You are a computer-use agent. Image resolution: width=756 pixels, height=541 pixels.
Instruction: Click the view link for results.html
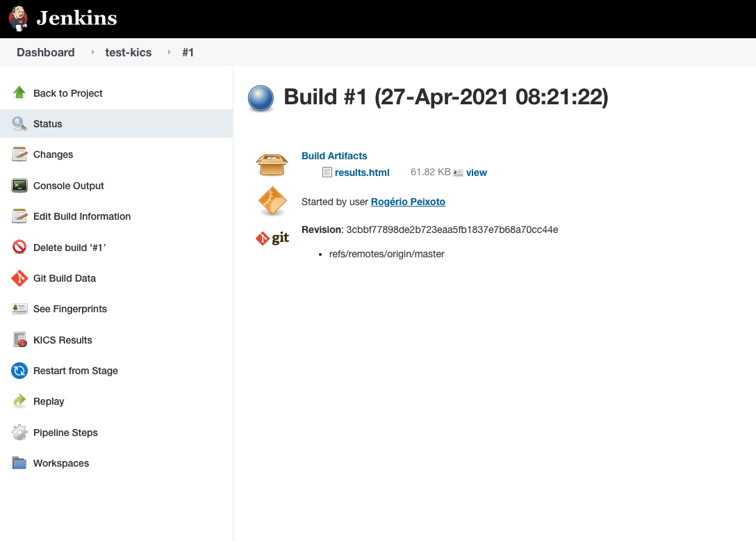click(x=477, y=172)
